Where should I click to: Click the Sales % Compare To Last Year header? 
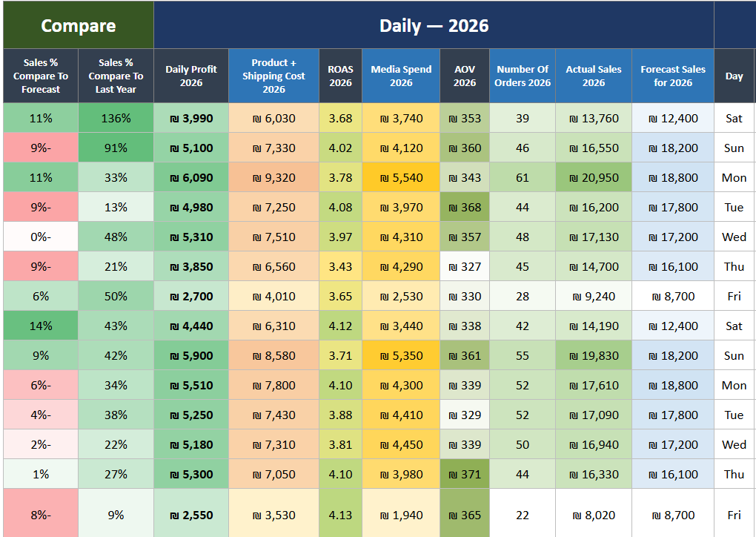[116, 76]
